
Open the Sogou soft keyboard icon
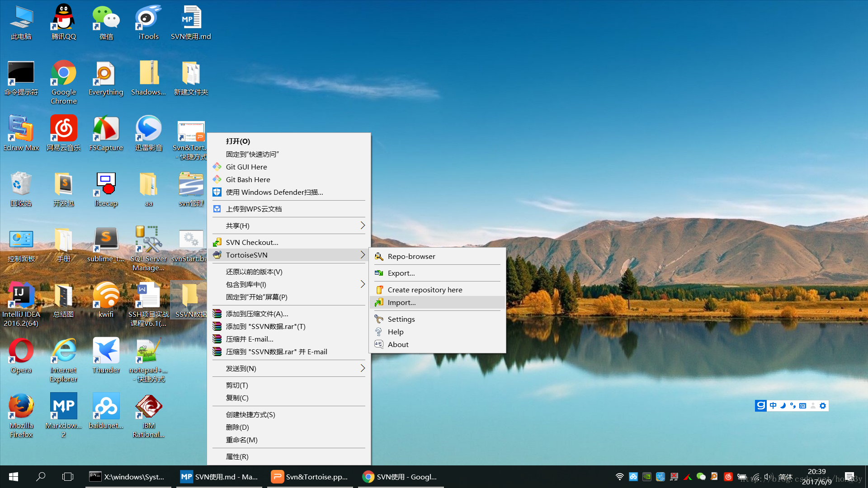click(x=803, y=406)
